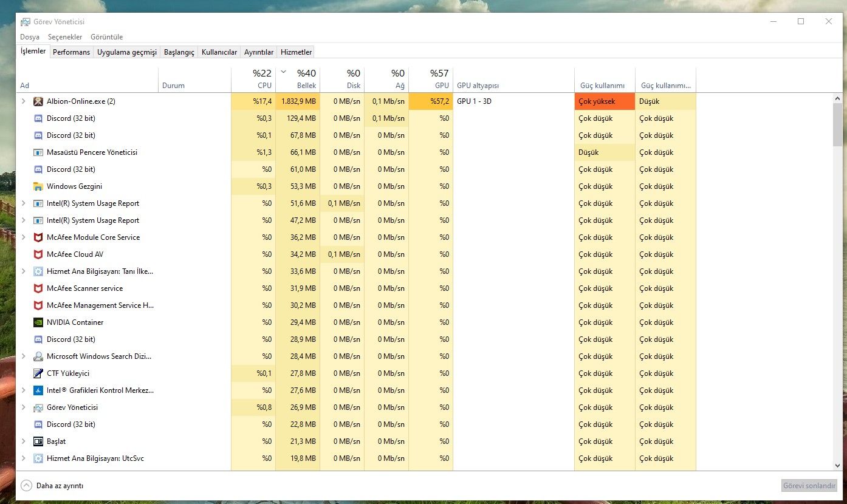The width and height of the screenshot is (847, 504).
Task: Sort processes by the CPU column
Action: (x=253, y=80)
